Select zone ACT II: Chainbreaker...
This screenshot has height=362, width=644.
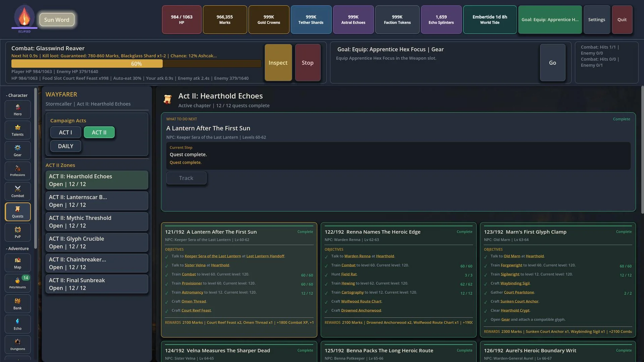point(97,263)
